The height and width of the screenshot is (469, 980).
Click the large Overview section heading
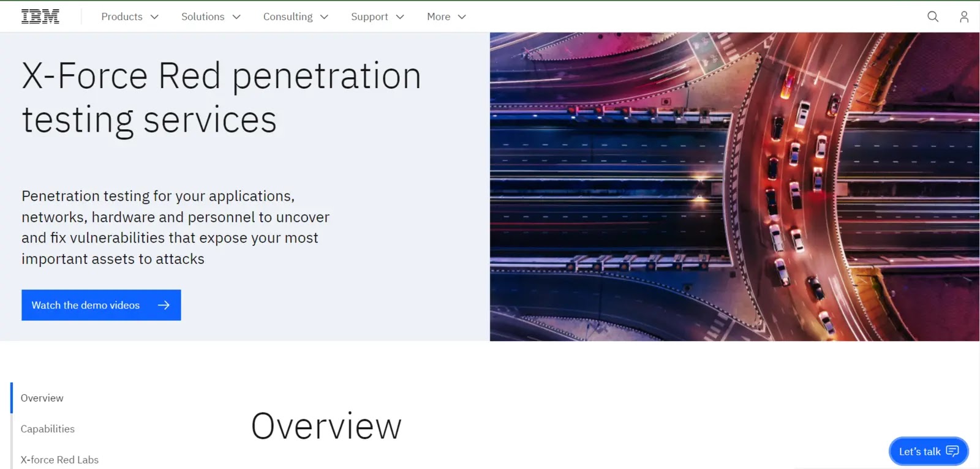[x=326, y=426]
